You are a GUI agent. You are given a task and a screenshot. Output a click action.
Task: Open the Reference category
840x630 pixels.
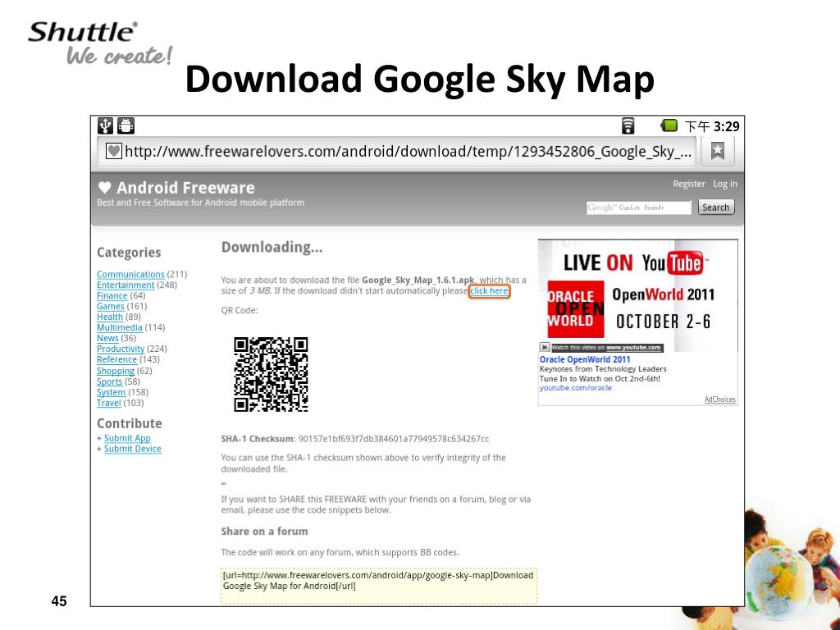pos(116,360)
